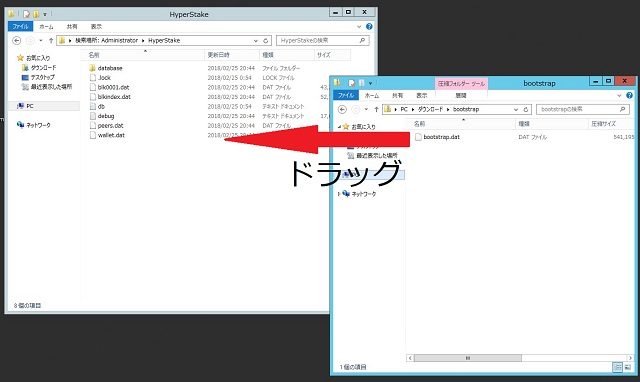This screenshot has height=382, width=640.
Task: Open the ファイル tab in bootstrap window
Action: (x=346, y=96)
